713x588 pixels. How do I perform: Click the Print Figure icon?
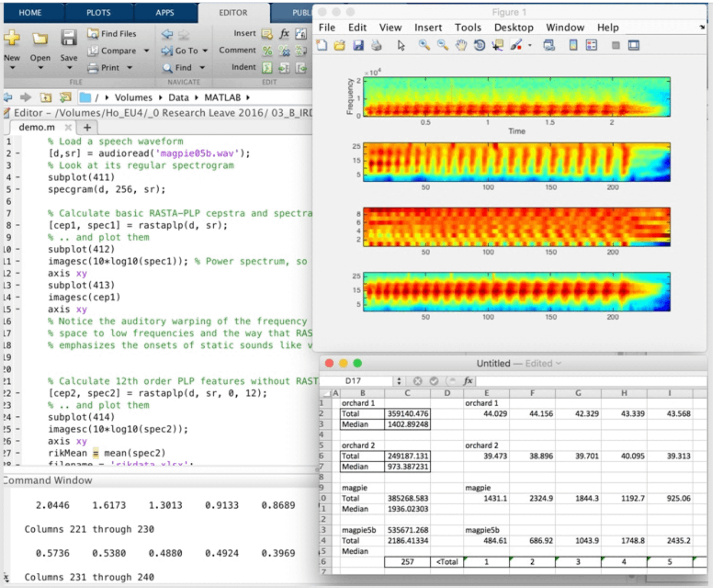[376, 45]
